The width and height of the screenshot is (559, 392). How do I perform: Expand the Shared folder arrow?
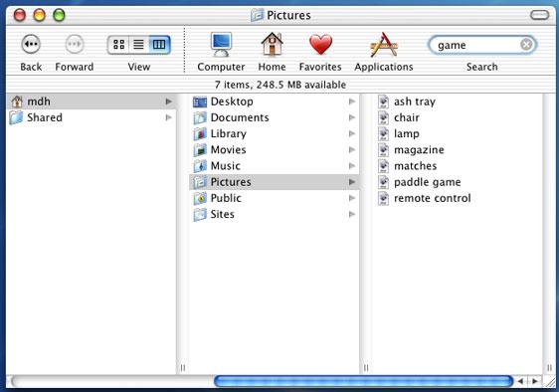[x=169, y=117]
